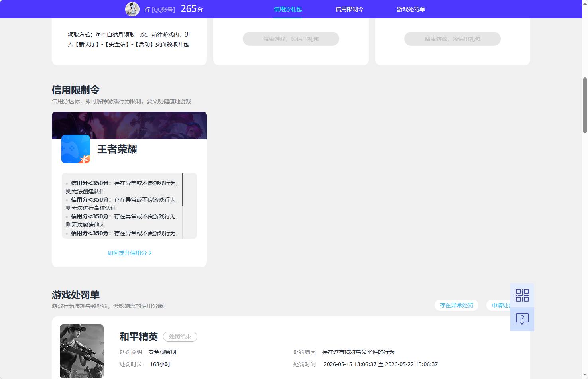The width and height of the screenshot is (588, 379).
Task: Click the 游戏行为违规导致处罚 subtitle text
Action: 108,306
